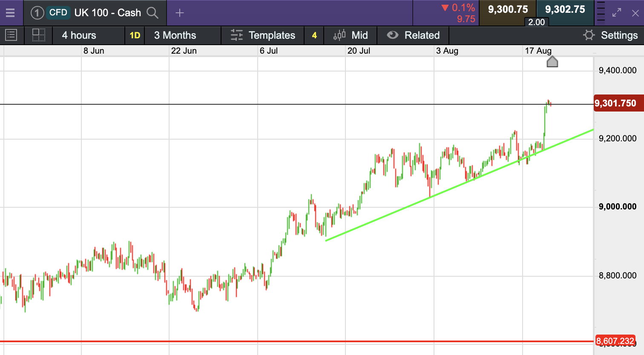Expand chart to fullscreen with arrows icon
Screen dimensions: 644x355
click(x=617, y=13)
